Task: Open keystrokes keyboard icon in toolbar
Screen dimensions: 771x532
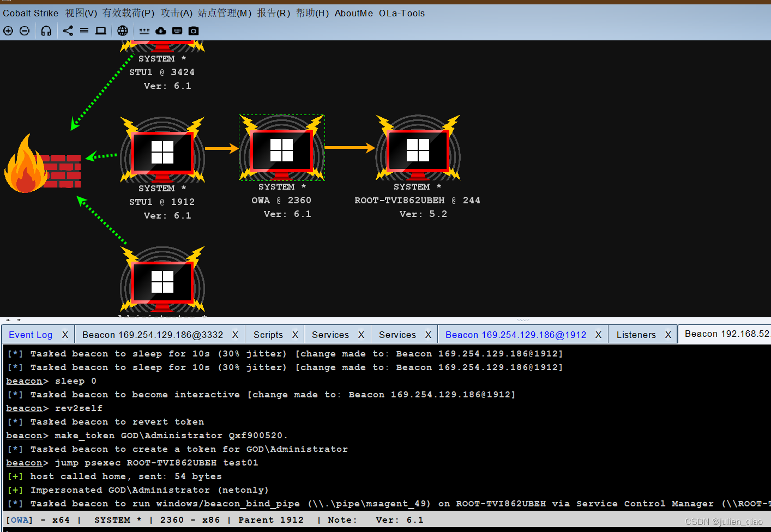Action: click(x=177, y=31)
